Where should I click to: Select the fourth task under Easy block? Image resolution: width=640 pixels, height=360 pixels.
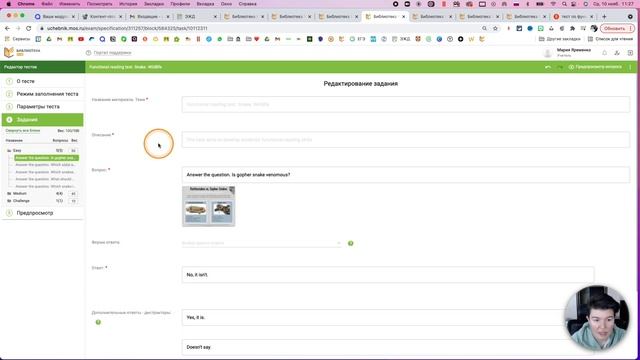point(45,179)
